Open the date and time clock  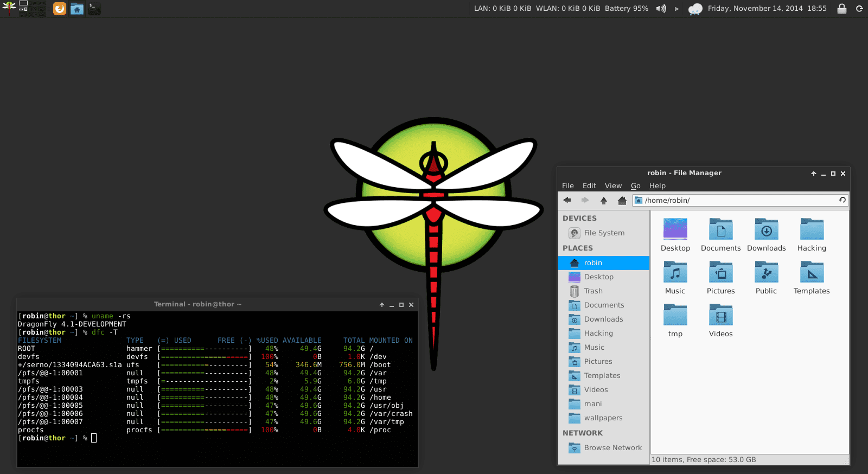pos(767,9)
